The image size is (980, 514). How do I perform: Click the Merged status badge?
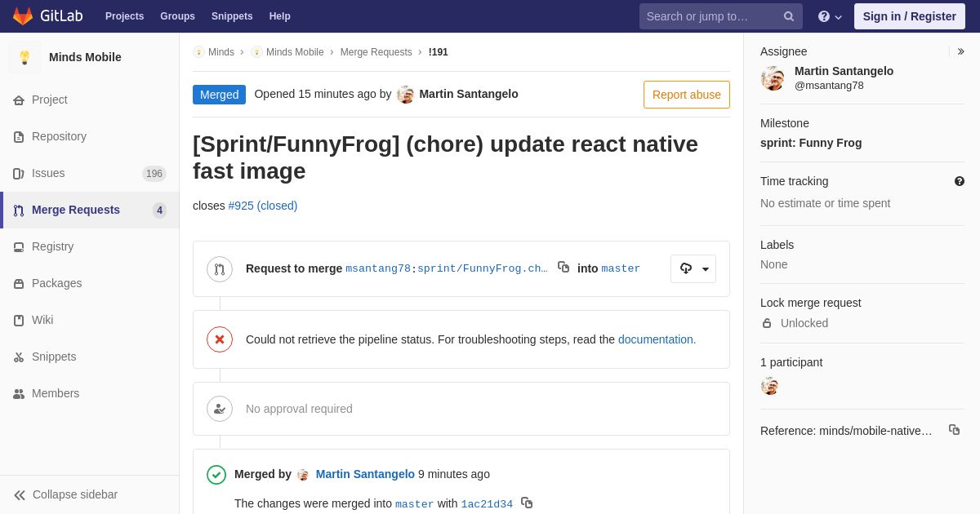[x=219, y=95]
